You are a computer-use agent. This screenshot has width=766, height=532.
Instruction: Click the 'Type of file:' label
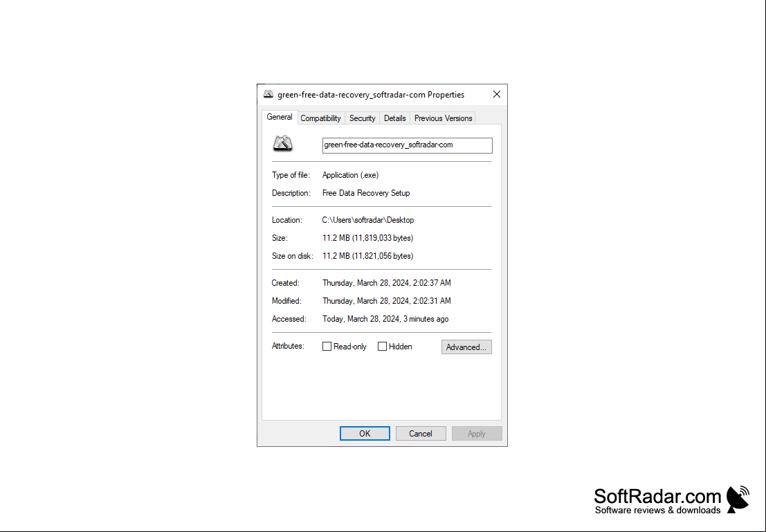click(x=291, y=175)
